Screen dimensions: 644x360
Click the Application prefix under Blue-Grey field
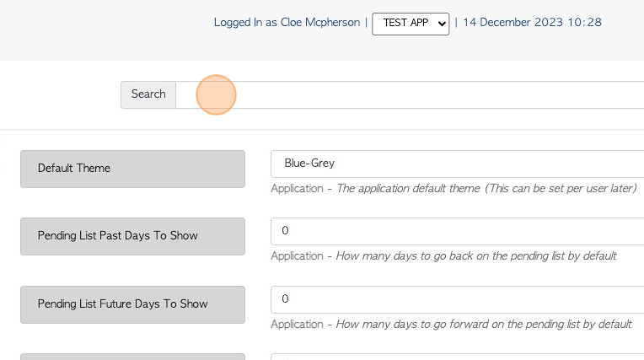coord(297,189)
